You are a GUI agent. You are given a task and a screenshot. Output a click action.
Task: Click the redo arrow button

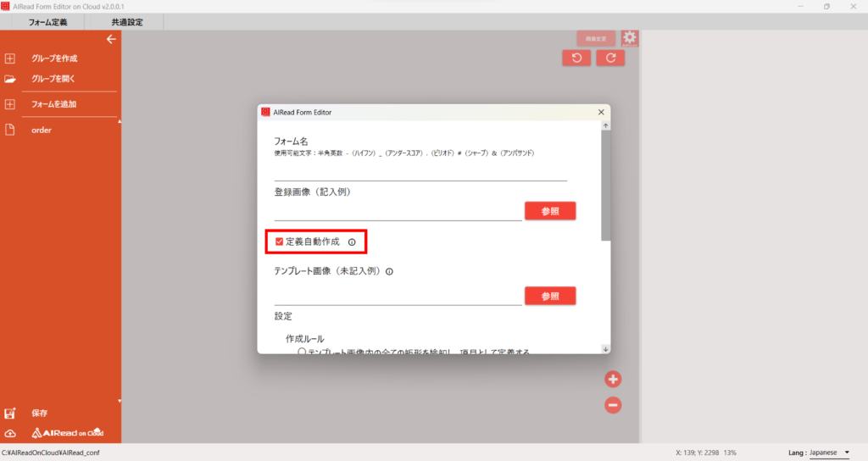coord(610,58)
